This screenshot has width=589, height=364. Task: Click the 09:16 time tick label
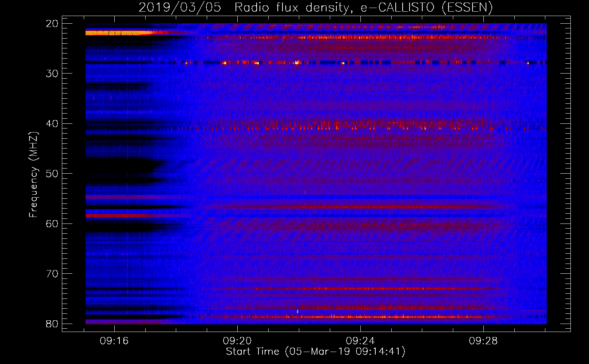pyautogui.click(x=114, y=341)
